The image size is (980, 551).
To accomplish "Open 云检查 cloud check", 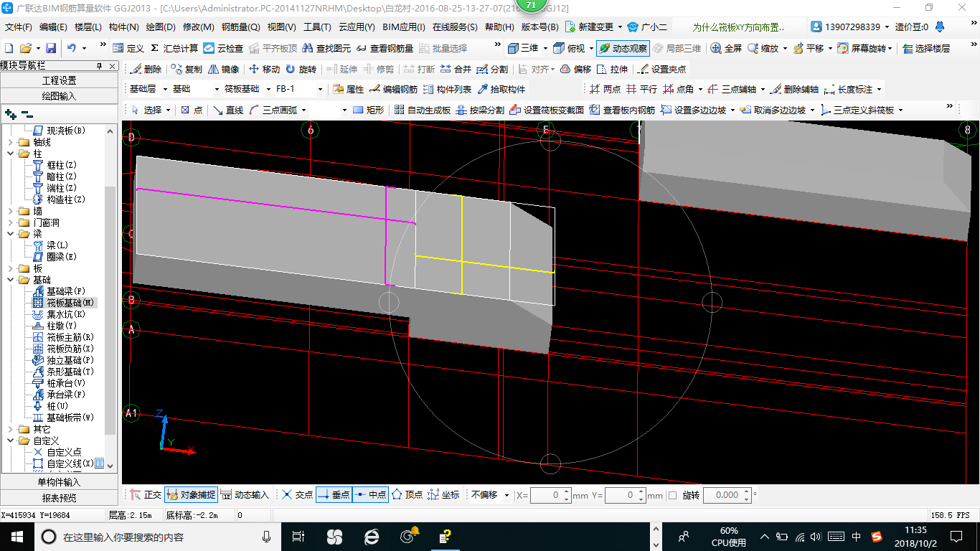I will (223, 48).
